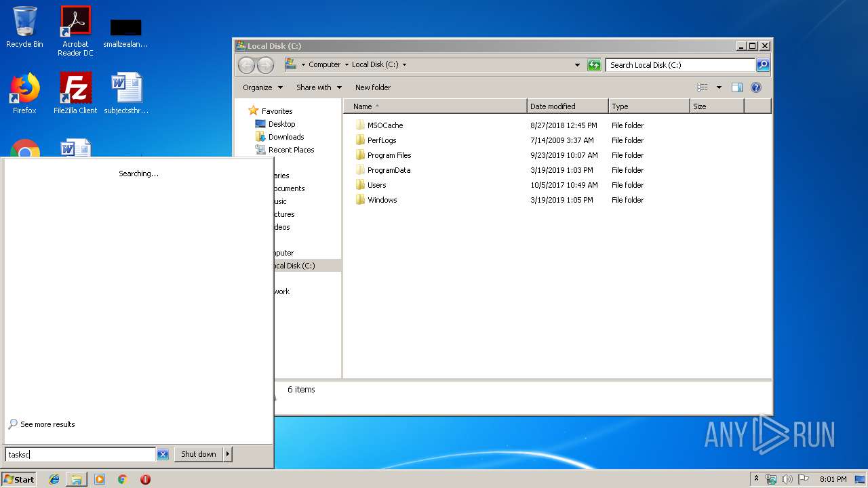Open Acrobat Reader DC desktop shortcut
Image resolution: width=868 pixels, height=488 pixels.
tap(75, 31)
